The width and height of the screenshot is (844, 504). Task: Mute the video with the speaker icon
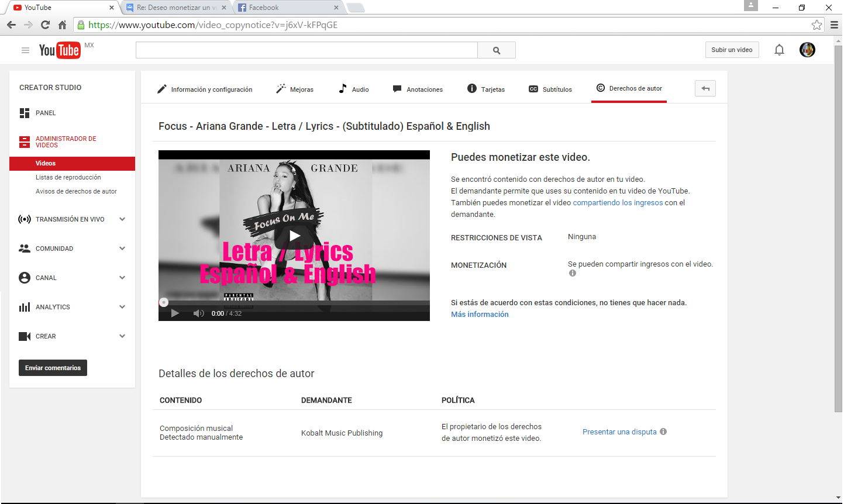[x=199, y=313]
